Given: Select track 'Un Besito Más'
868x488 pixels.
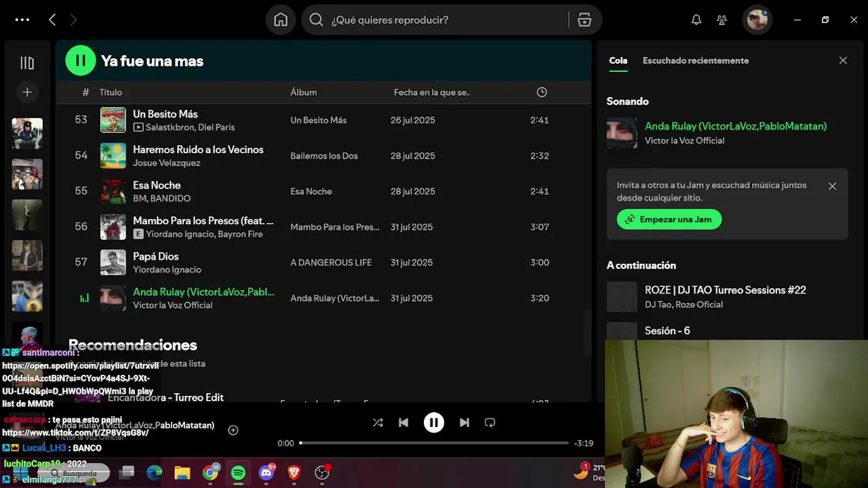Looking at the screenshot, I should click(x=165, y=114).
